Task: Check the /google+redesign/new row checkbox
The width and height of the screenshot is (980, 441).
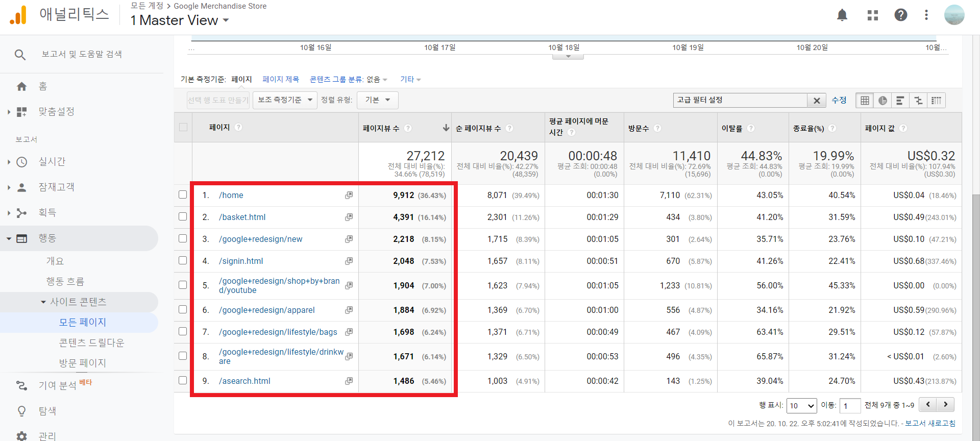Action: (x=183, y=238)
